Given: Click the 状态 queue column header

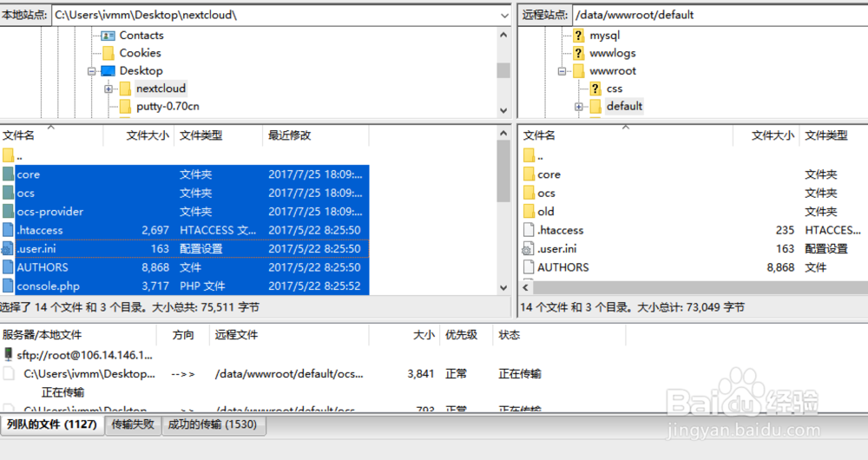Looking at the screenshot, I should point(510,335).
